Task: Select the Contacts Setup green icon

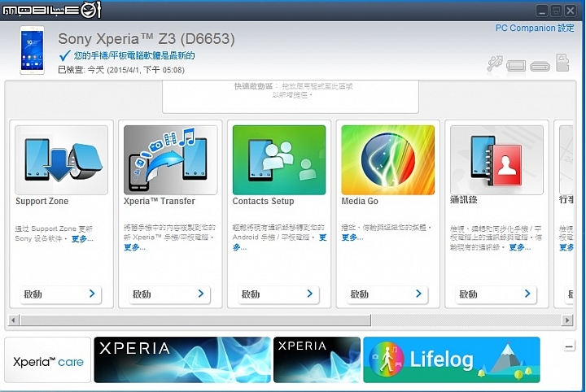Action: pos(279,159)
